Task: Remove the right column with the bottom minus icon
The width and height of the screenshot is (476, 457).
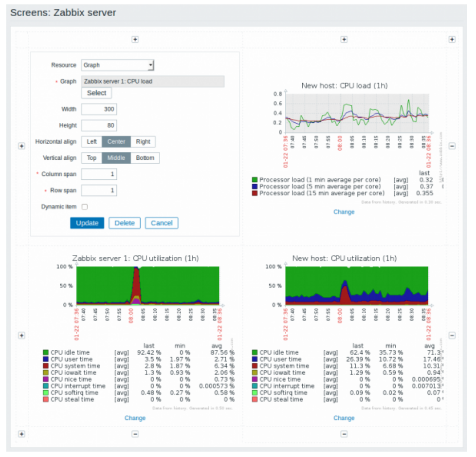Action: (x=344, y=434)
